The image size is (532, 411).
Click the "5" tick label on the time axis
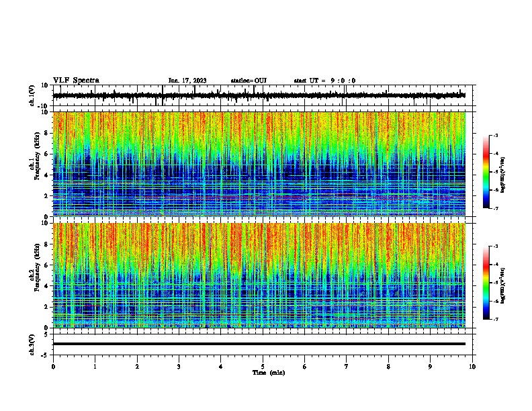(263, 367)
